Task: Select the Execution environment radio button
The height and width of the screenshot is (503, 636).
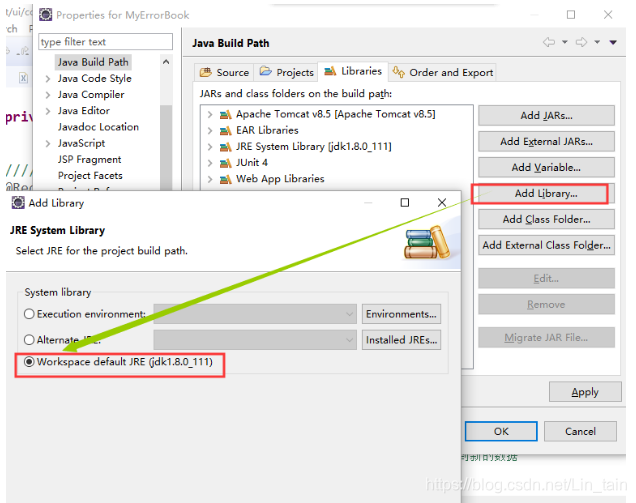Action: (29, 314)
